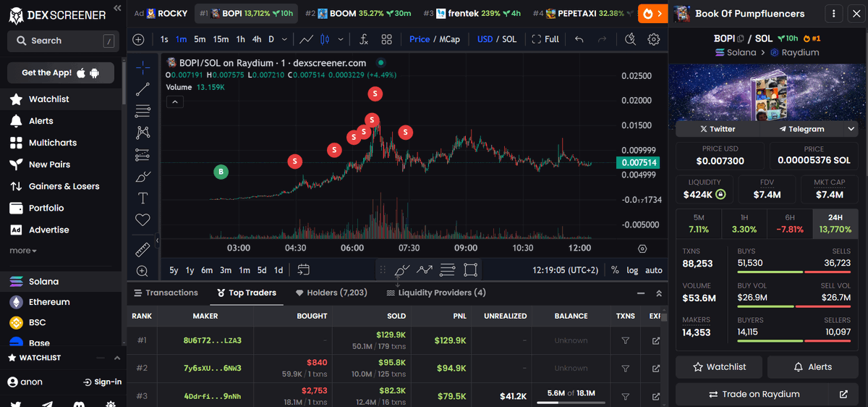Click the chart axis settings gear below price scale
This screenshot has height=407, width=868.
pos(642,248)
